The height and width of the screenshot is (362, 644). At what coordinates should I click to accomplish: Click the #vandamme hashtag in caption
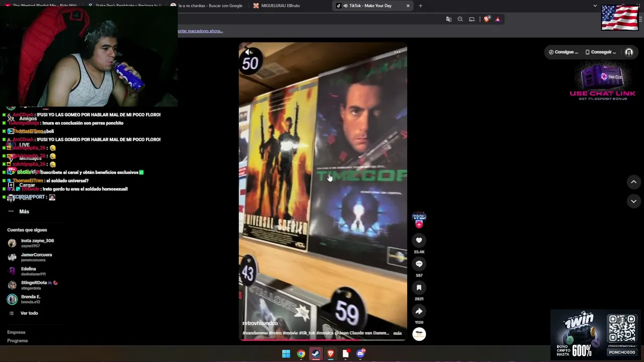pos(255,333)
